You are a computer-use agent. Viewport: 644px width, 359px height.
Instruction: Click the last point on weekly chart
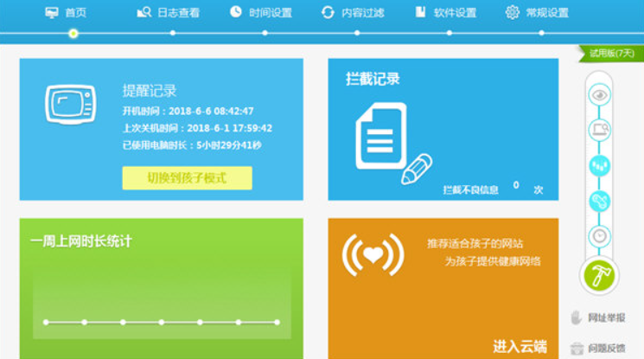(x=277, y=323)
